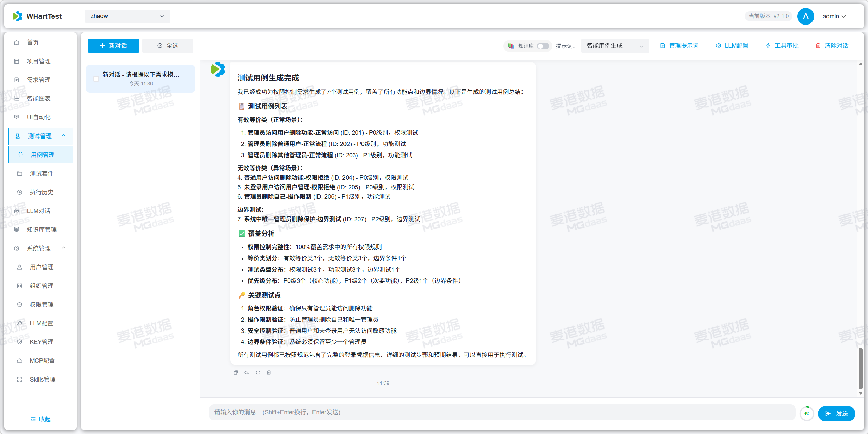Regenerate the response with the refresh icon
Screen dimensions: 868x434
click(258, 372)
